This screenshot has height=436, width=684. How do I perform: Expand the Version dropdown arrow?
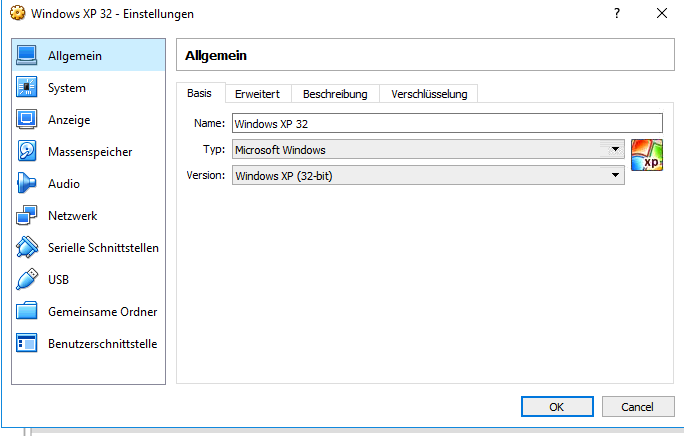(x=615, y=175)
